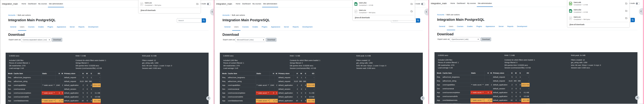Click integration_main brand in xlsx-export window
The image size is (644, 104).
pyautogui.click(x=224, y=4)
